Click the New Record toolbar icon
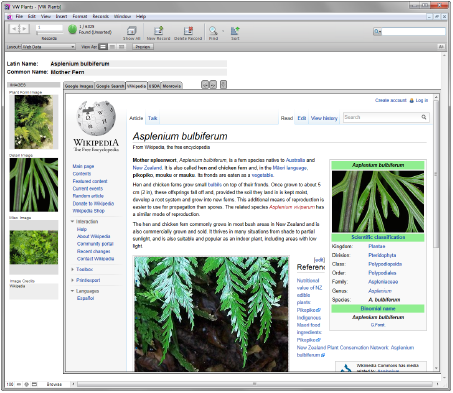The width and height of the screenshot is (453, 393). [x=158, y=31]
